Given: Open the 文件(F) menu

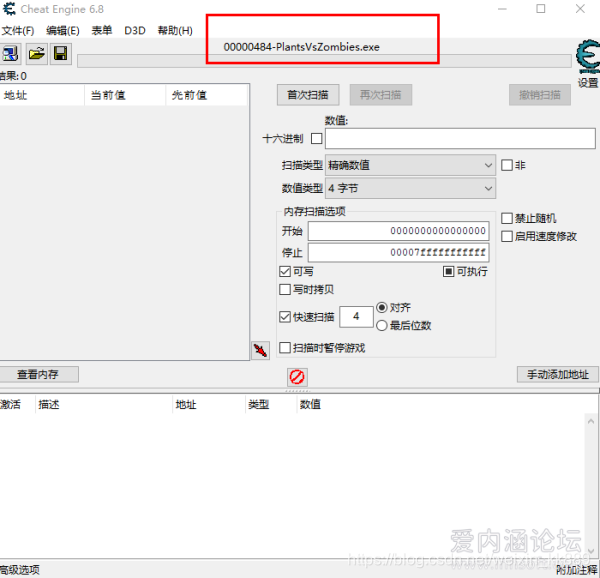Looking at the screenshot, I should tap(18, 31).
